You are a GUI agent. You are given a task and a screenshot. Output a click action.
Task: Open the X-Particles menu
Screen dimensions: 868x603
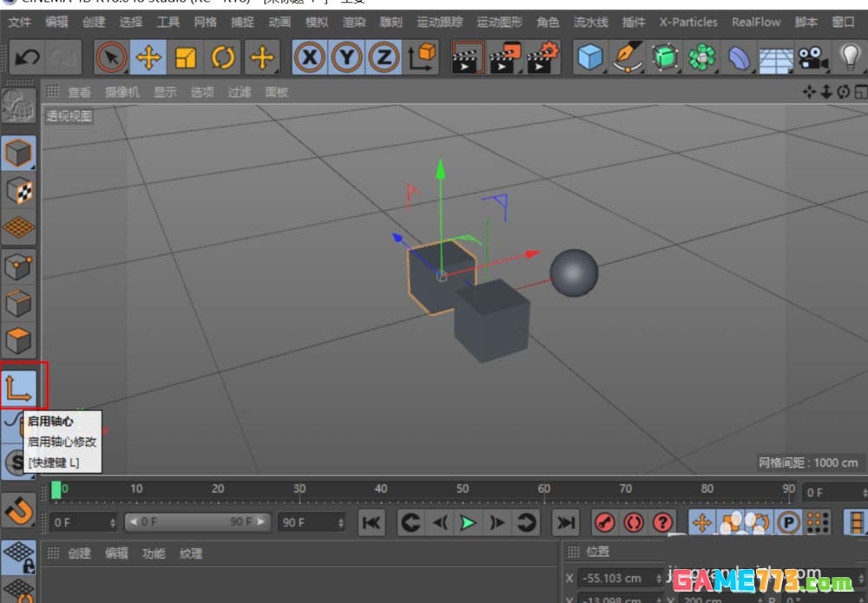[x=688, y=23]
